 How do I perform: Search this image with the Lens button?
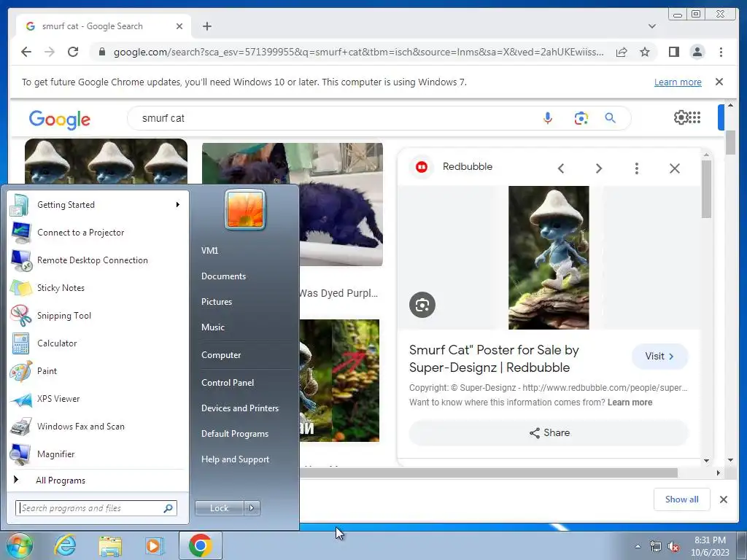pyautogui.click(x=422, y=305)
